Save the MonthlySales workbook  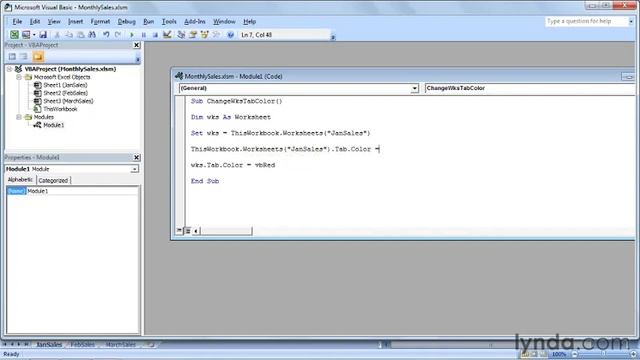[x=43, y=35]
